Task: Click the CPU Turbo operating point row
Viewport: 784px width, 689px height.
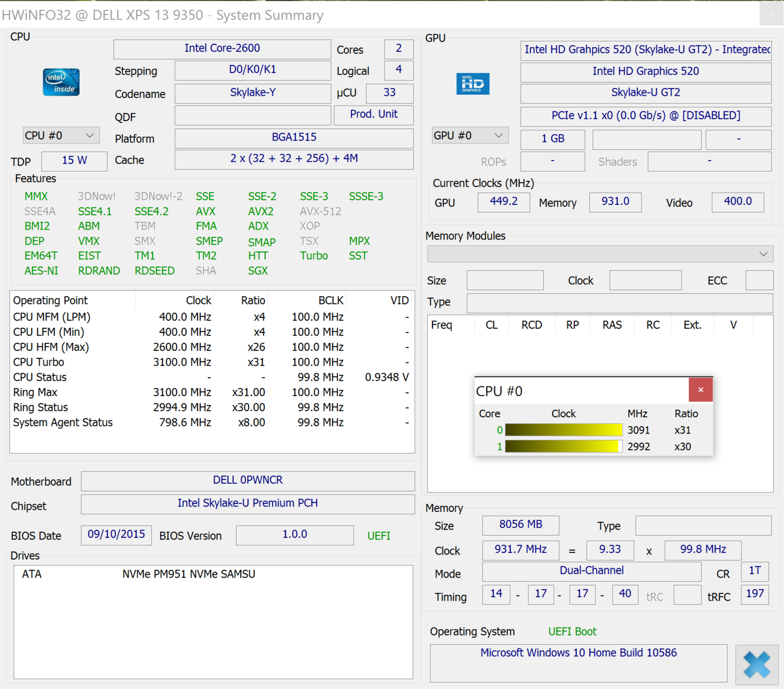Action: (212, 362)
